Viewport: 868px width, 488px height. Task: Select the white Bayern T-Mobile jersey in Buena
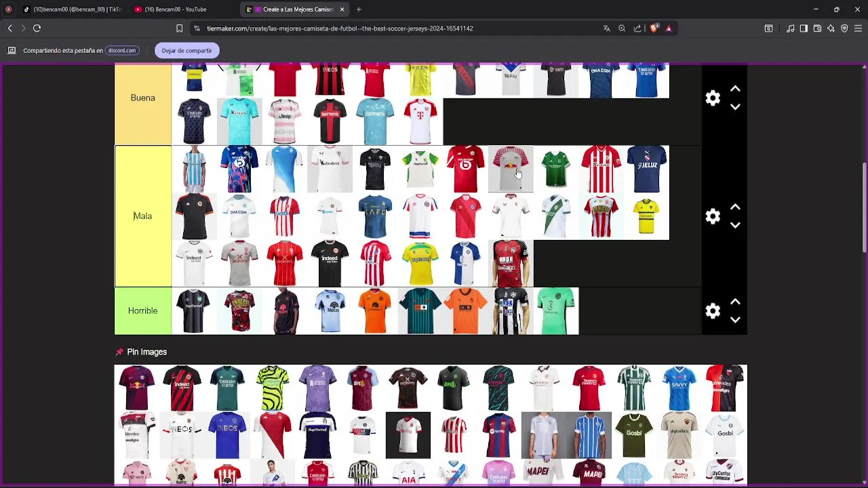pos(420,122)
